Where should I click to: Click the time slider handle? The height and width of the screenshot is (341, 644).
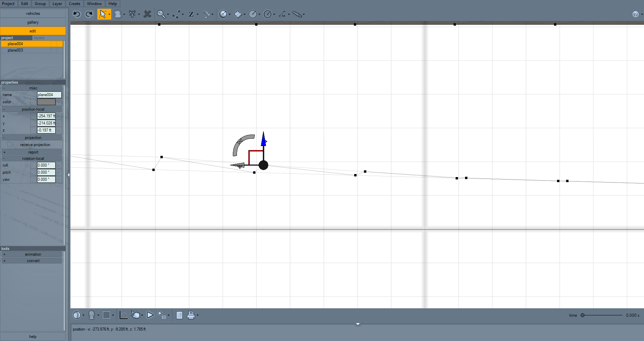pyautogui.click(x=582, y=315)
